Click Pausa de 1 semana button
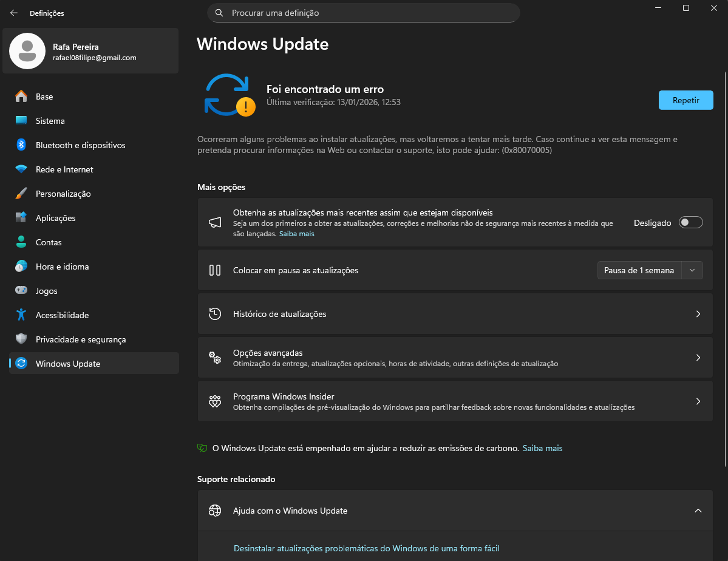728x561 pixels. 639,270
